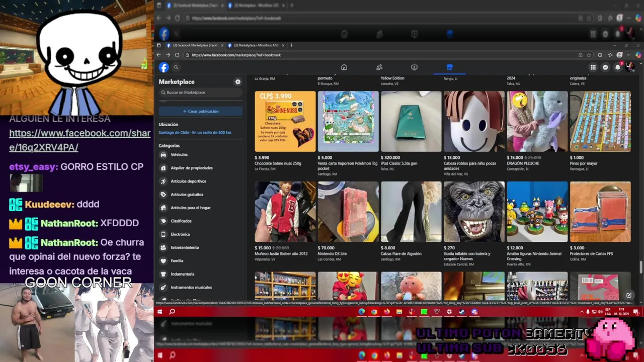Click the page vertical scrollbar thumb

click(x=641, y=267)
